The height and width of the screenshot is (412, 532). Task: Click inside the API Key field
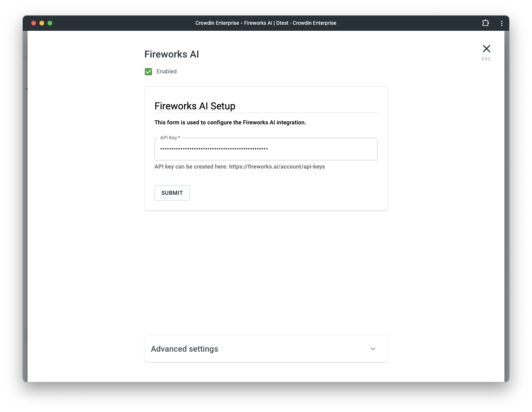266,149
